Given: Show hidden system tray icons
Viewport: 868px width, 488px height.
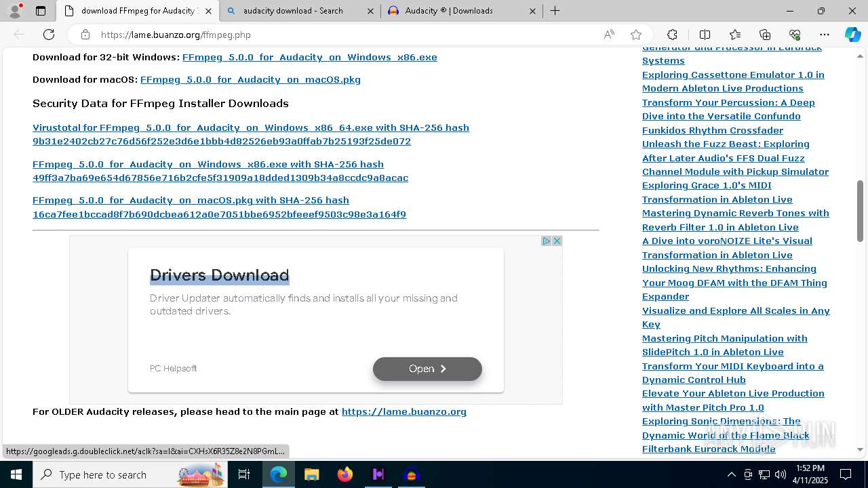Looking at the screenshot, I should tap(731, 474).
